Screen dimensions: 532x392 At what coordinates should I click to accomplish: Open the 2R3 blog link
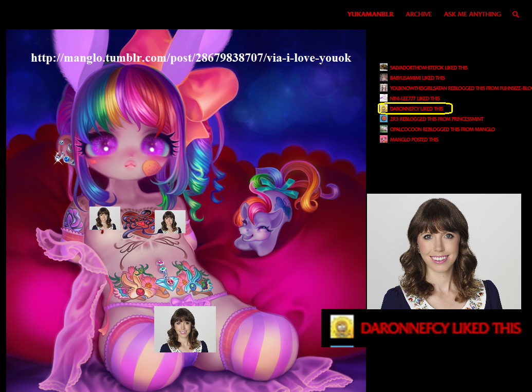[x=394, y=119]
